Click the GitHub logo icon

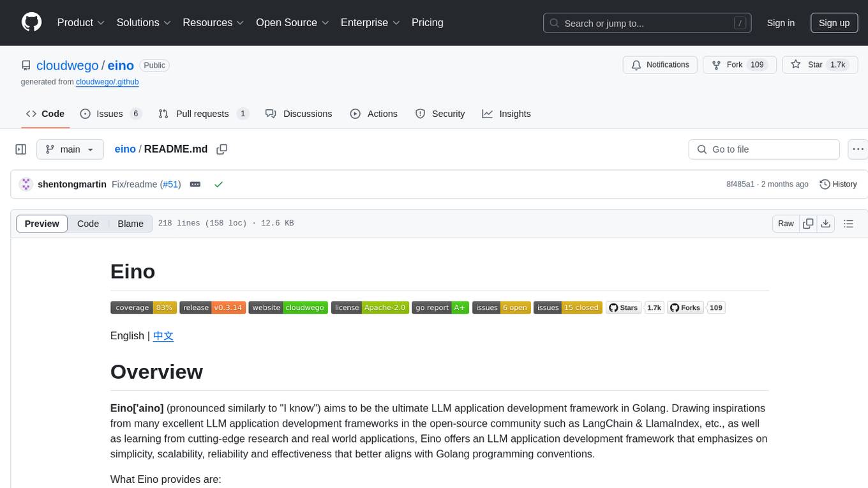tap(31, 22)
